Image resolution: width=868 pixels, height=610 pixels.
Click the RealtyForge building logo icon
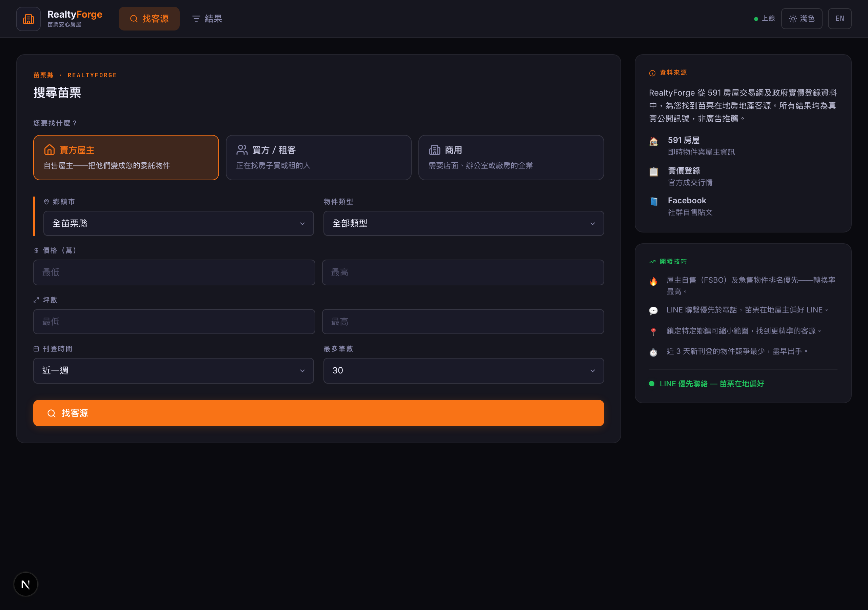[x=28, y=19]
